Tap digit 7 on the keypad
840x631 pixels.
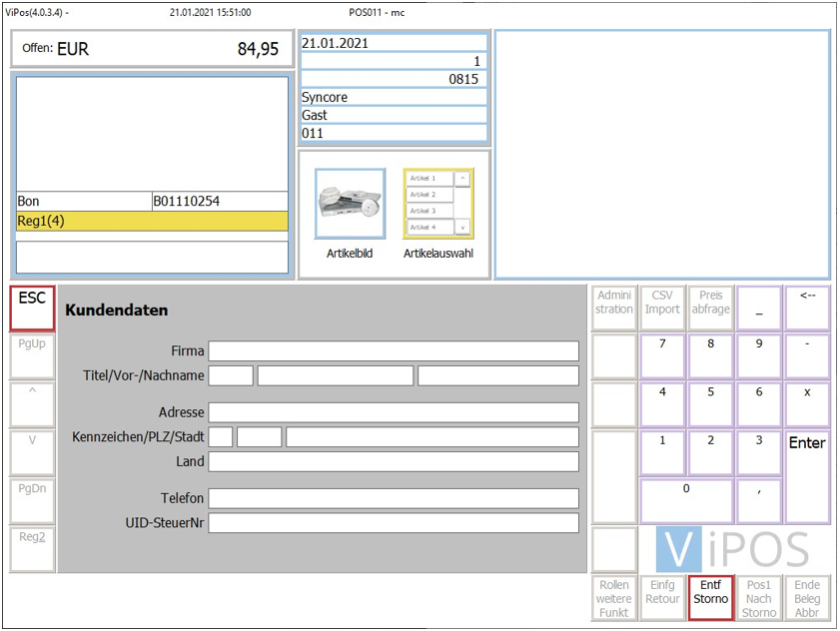662,355
